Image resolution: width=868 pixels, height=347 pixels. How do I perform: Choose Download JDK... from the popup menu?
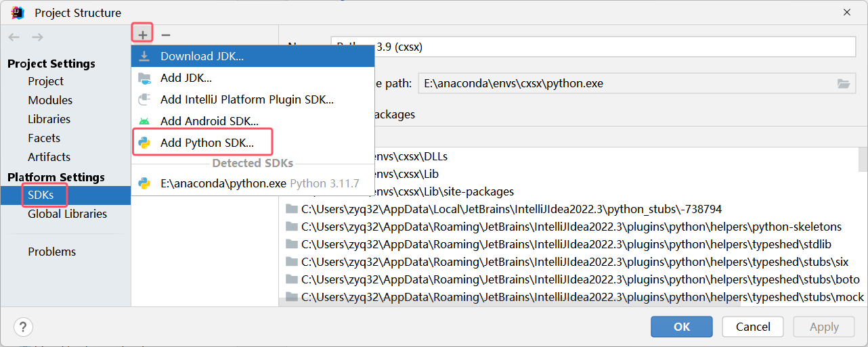click(x=253, y=56)
